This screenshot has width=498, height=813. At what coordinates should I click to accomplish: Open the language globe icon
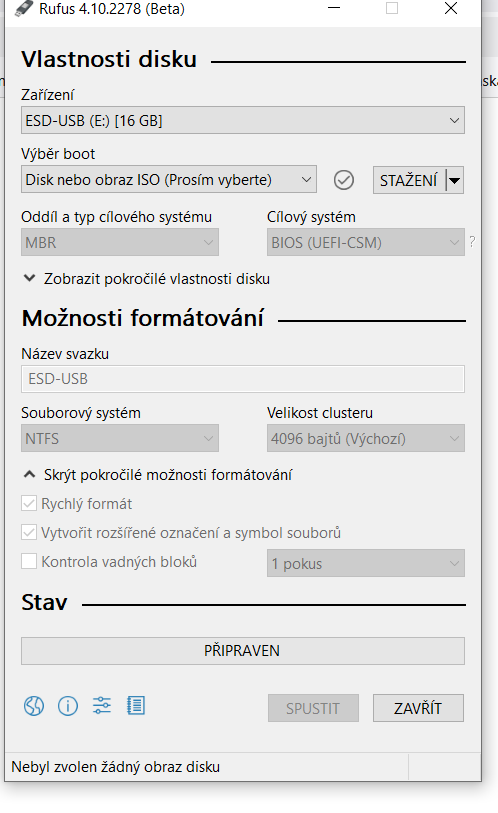pos(34,706)
